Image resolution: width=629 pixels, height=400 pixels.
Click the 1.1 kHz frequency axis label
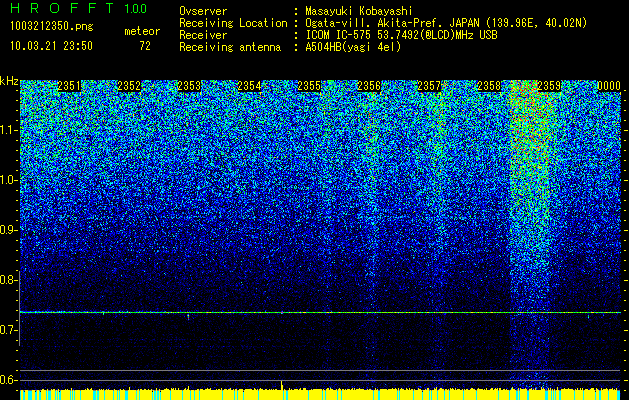[8, 130]
